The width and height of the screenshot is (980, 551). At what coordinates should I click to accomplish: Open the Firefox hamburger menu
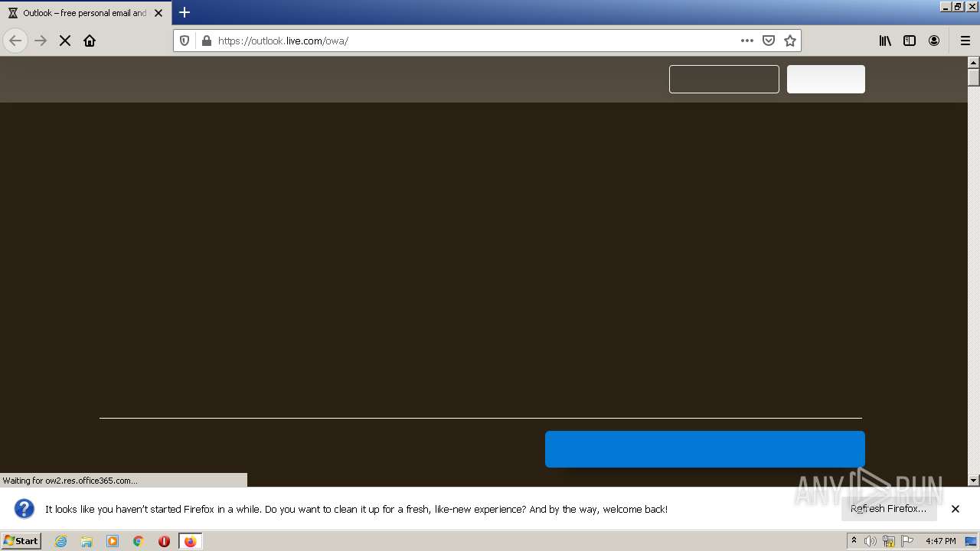965,41
